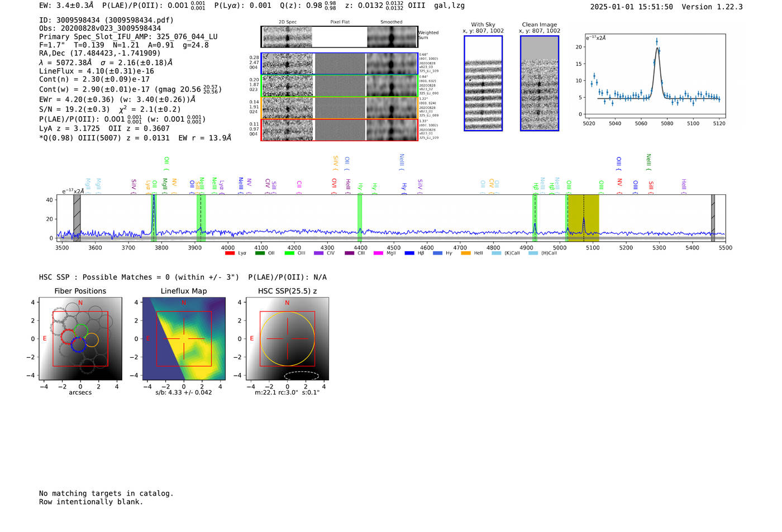Click the gray hatched region near 5460Å
Image resolution: width=782 pixels, height=532 pixels.
713,218
